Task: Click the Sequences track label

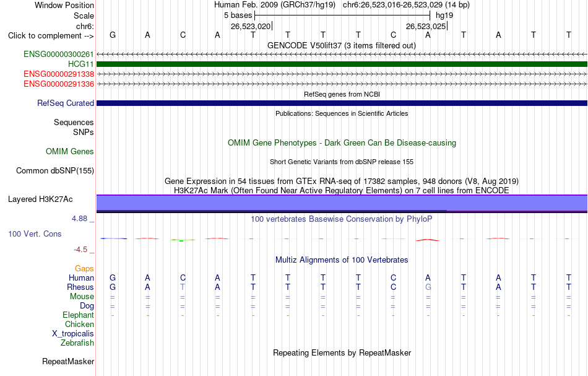Action: click(x=74, y=122)
